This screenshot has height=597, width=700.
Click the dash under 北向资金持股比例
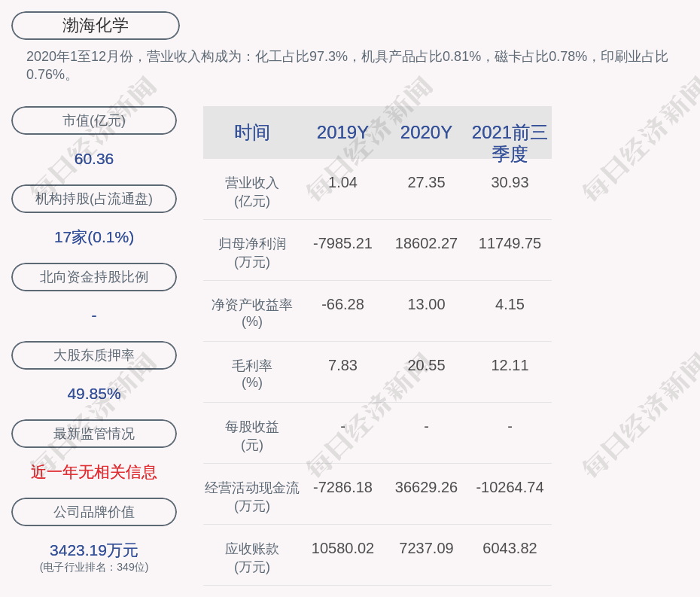click(x=94, y=315)
